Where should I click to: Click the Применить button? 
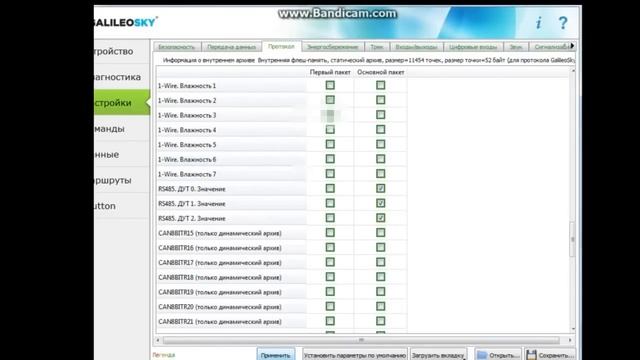(276, 355)
